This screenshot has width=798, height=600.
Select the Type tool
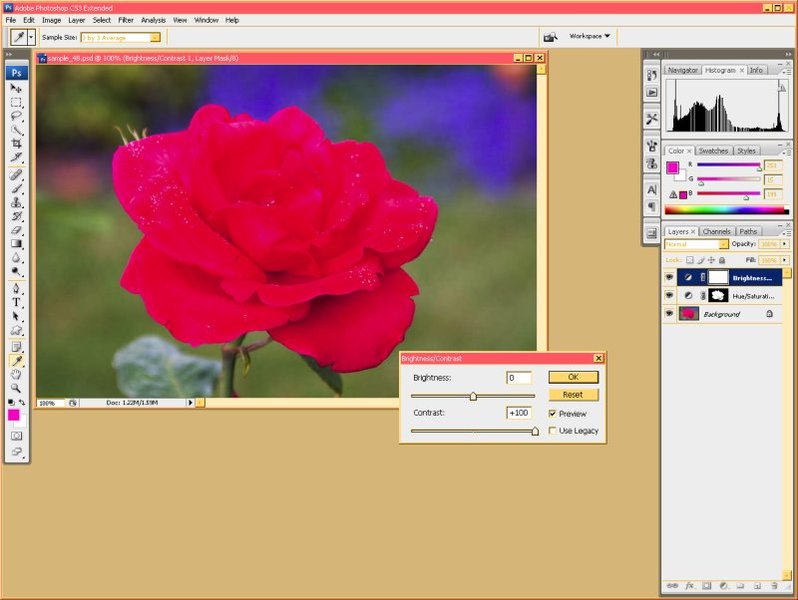pyautogui.click(x=17, y=302)
